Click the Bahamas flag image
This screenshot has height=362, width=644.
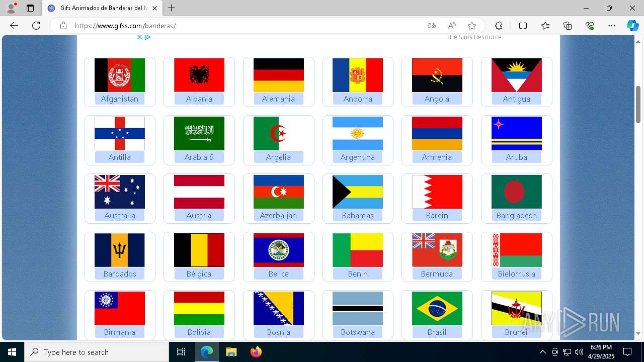(x=358, y=192)
